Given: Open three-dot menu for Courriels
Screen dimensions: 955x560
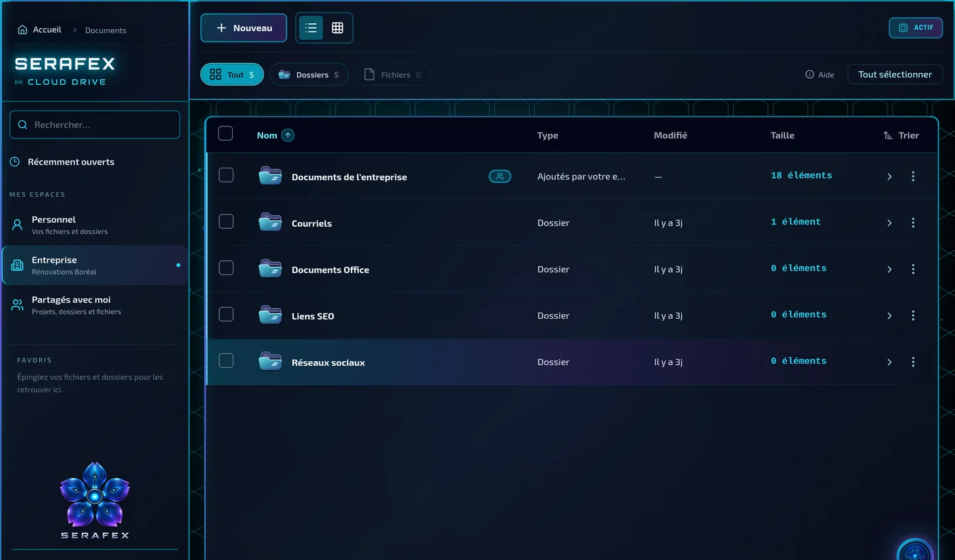Looking at the screenshot, I should pos(913,223).
